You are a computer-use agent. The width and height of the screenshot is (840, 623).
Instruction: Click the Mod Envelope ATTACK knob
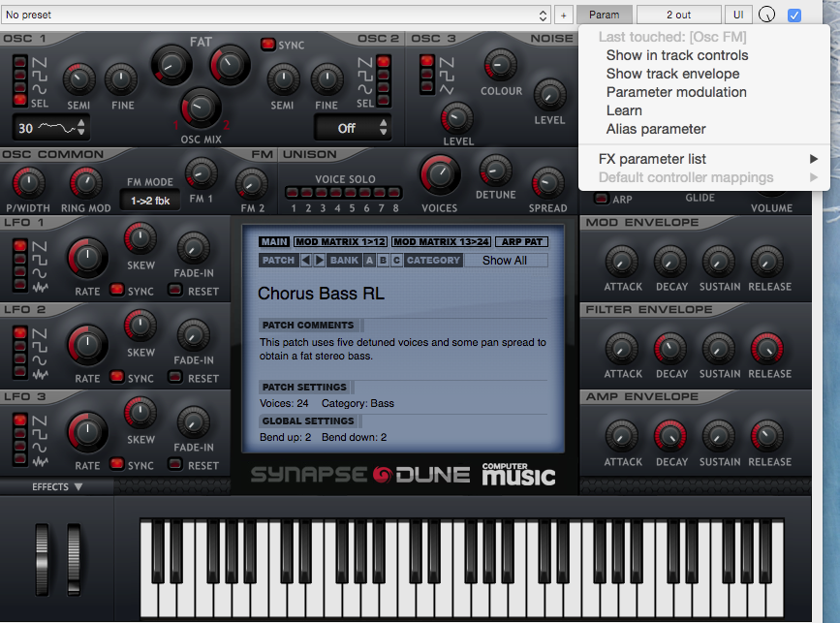[x=621, y=262]
